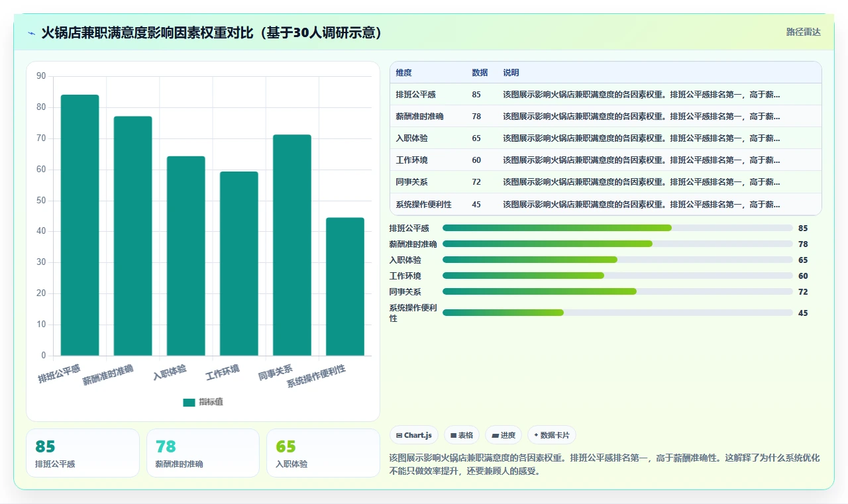Click value 85 in the table

tap(476, 95)
